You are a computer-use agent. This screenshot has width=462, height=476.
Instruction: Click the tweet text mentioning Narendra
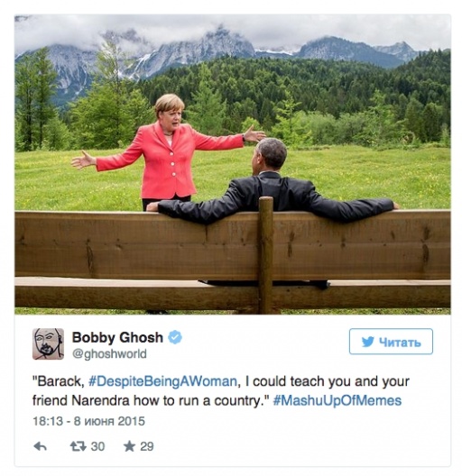tap(221, 391)
